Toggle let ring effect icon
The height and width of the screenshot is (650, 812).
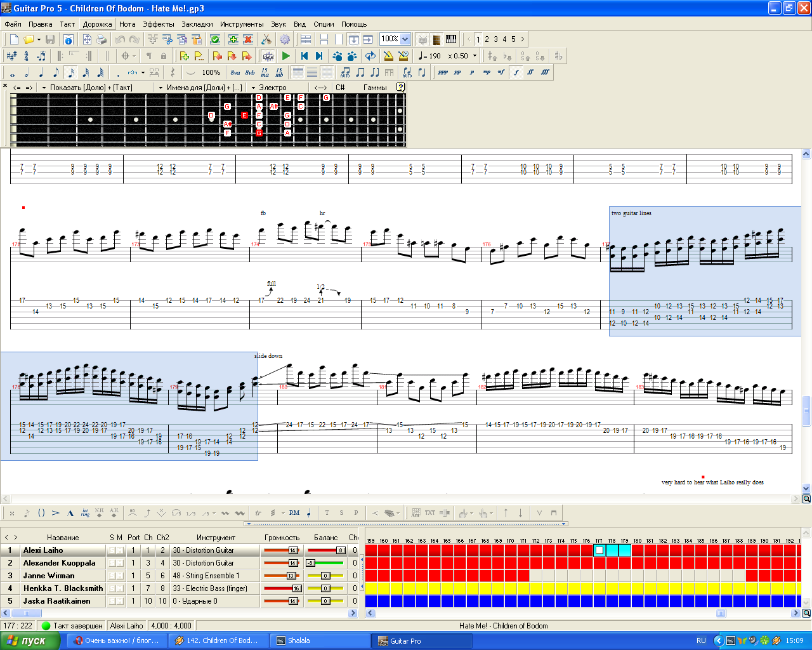click(85, 513)
